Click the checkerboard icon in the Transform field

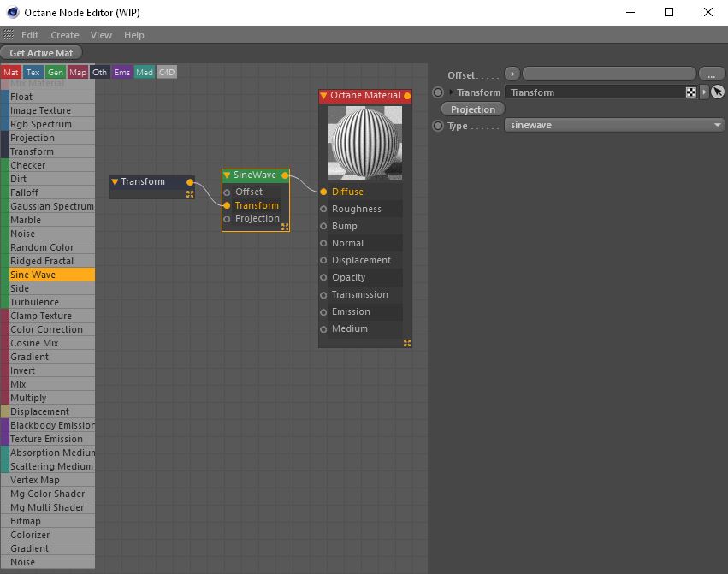[x=690, y=92]
